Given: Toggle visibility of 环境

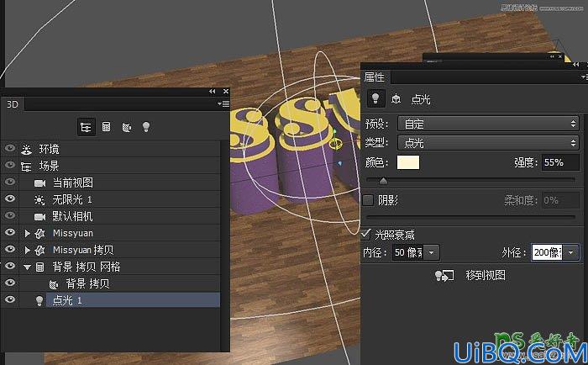Looking at the screenshot, I should (10, 148).
